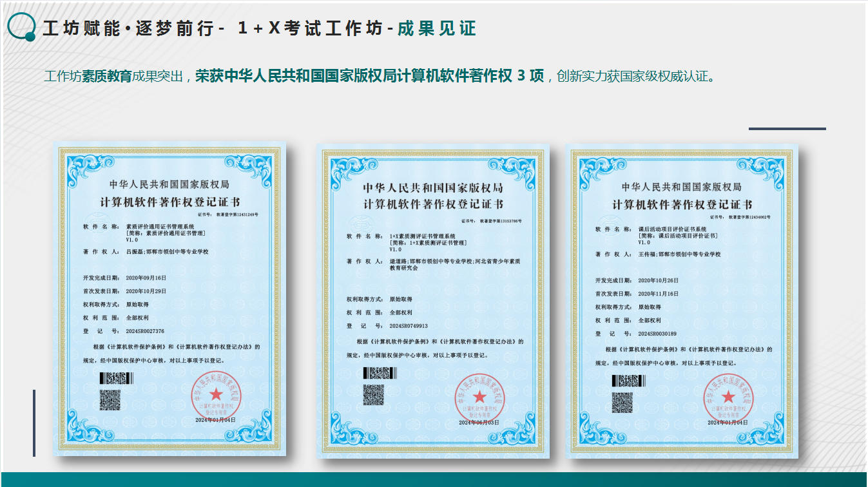Click the QR code on the left certificate
This screenshot has height=487, width=868.
pyautogui.click(x=110, y=400)
